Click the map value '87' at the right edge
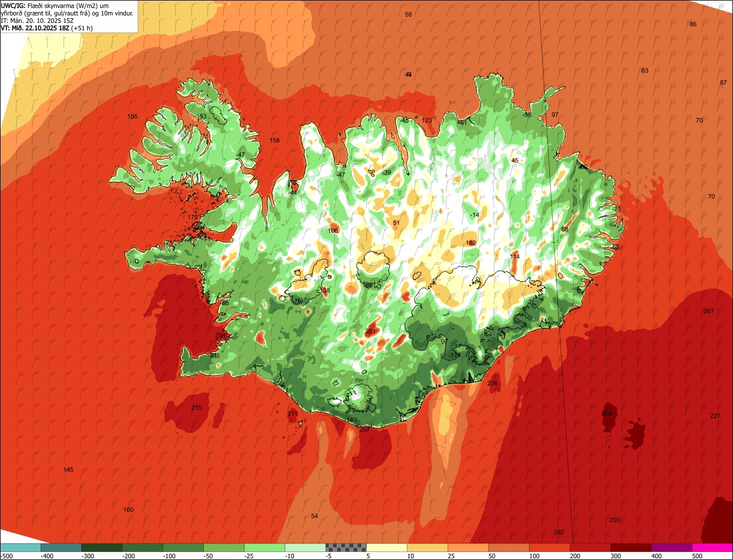 coord(723,82)
